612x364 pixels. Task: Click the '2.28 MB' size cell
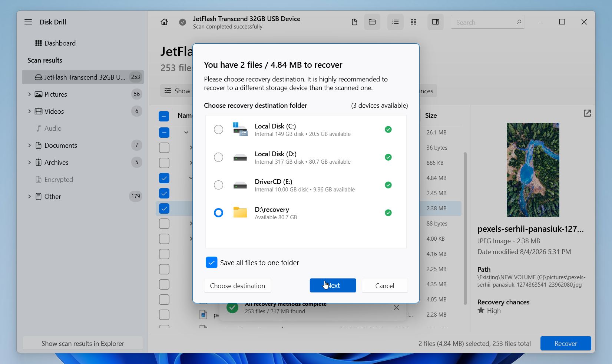(x=436, y=315)
